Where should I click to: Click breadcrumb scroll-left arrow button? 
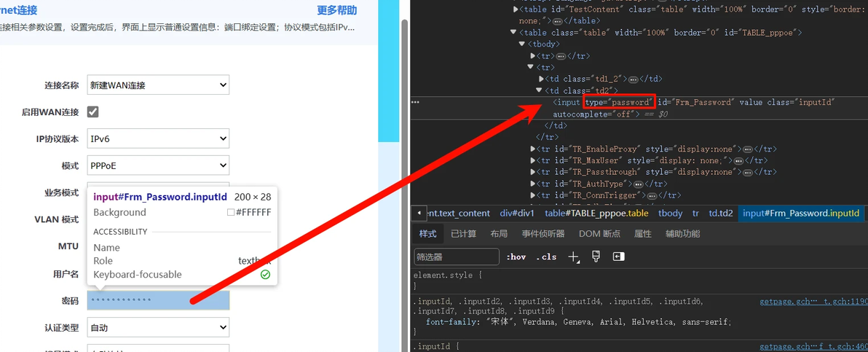419,214
